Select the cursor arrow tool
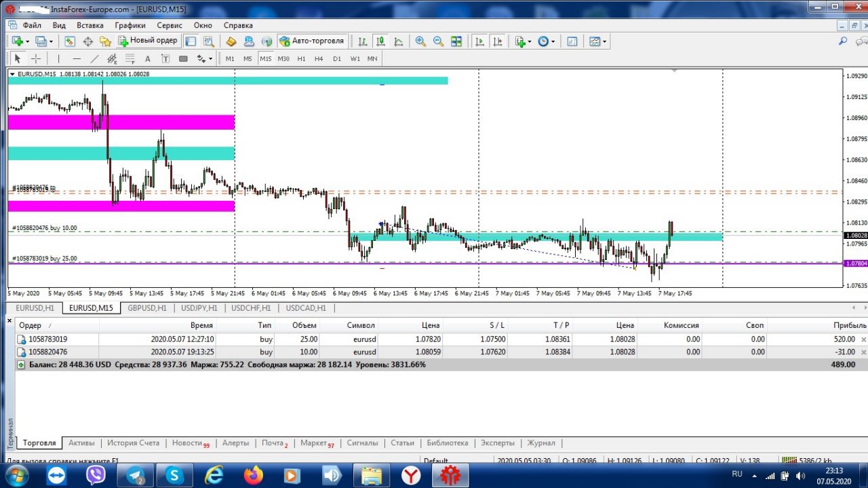Screen dimensions: 868x488 pos(18,59)
